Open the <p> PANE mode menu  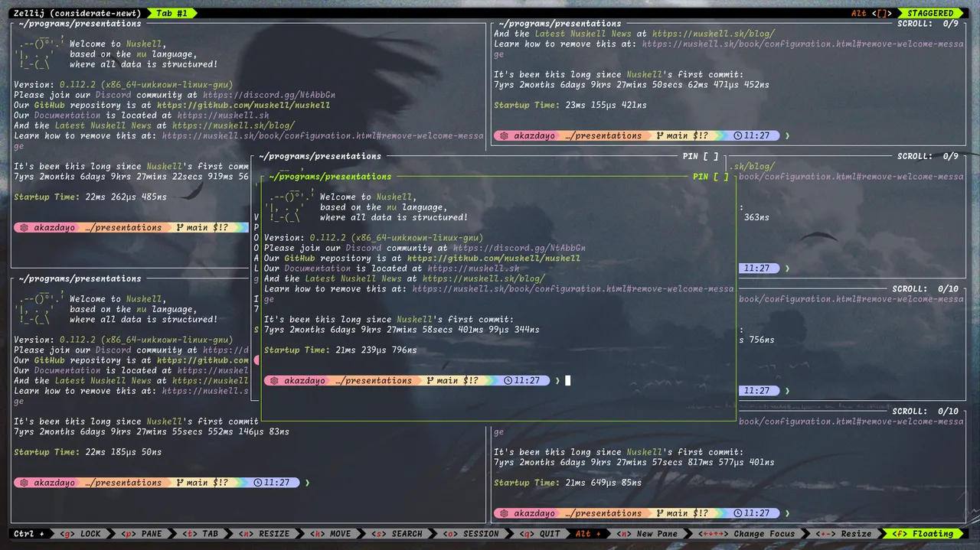(x=141, y=534)
